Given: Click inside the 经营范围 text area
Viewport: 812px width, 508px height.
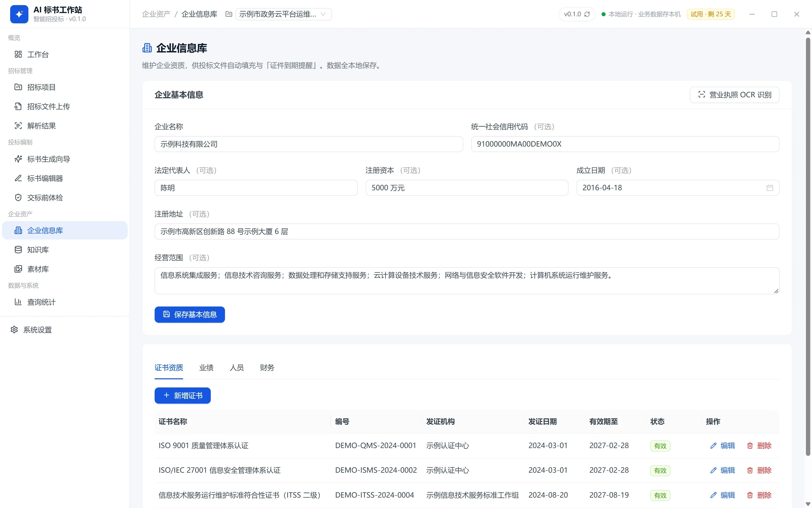Looking at the screenshot, I should [x=467, y=280].
